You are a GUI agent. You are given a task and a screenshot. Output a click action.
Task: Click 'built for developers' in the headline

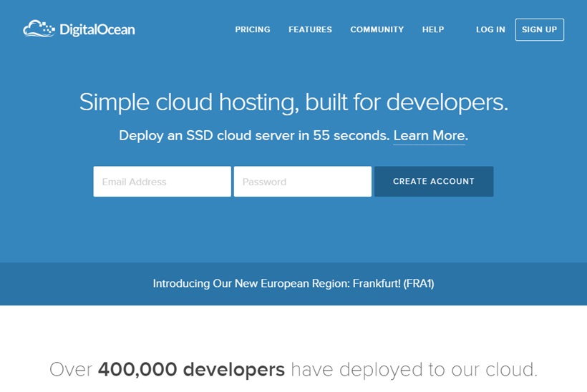406,102
